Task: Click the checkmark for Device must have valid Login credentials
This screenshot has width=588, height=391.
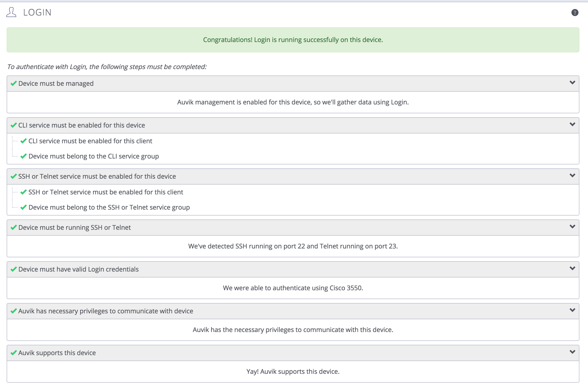Action: pos(14,269)
